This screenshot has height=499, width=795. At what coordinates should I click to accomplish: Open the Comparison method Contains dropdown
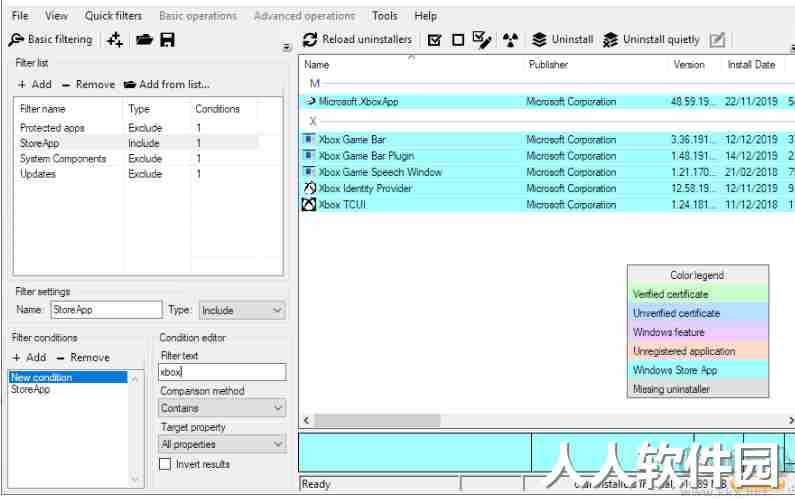(x=222, y=408)
